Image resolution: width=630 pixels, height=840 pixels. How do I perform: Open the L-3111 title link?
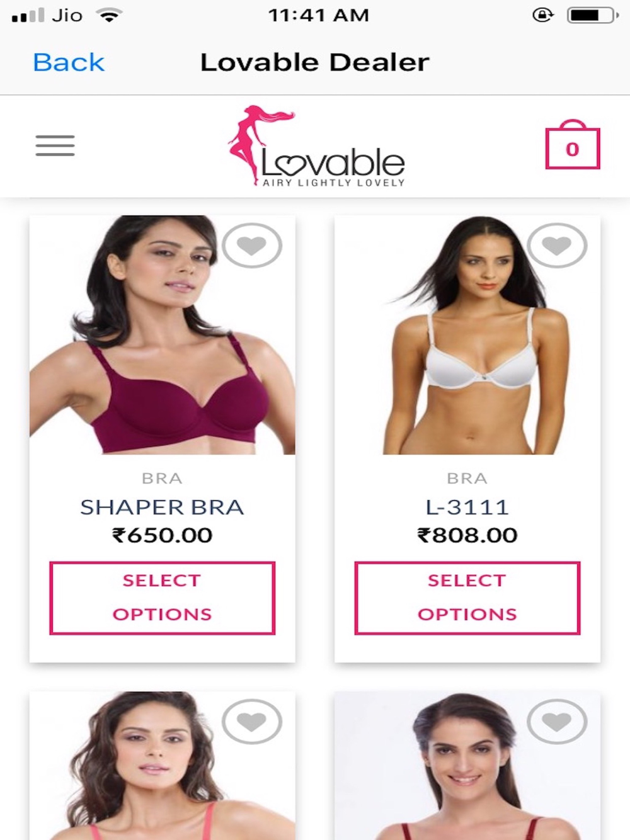click(467, 507)
